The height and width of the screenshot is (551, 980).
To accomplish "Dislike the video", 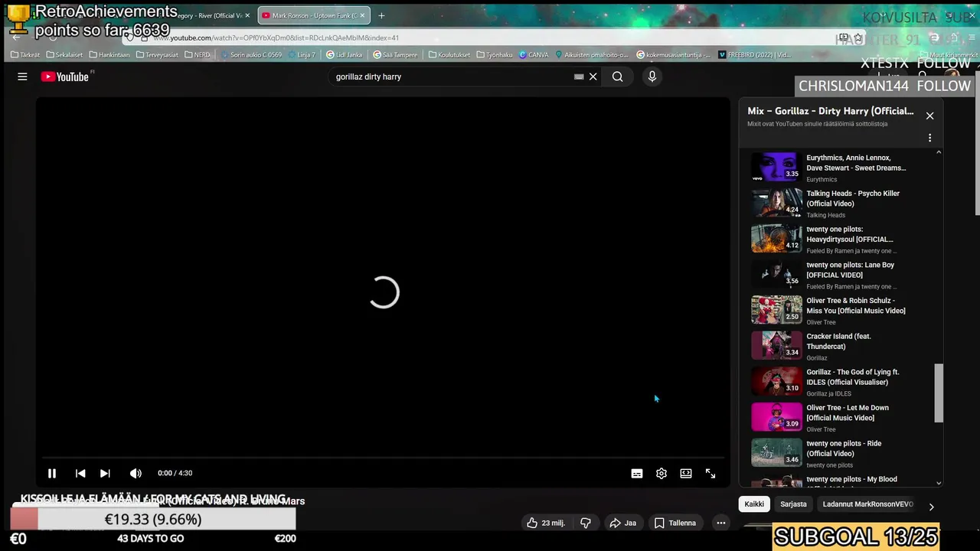I will (586, 523).
